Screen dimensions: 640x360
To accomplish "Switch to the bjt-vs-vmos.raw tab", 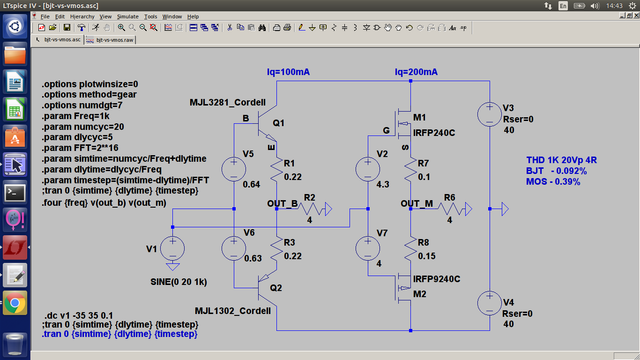I will tap(110, 40).
